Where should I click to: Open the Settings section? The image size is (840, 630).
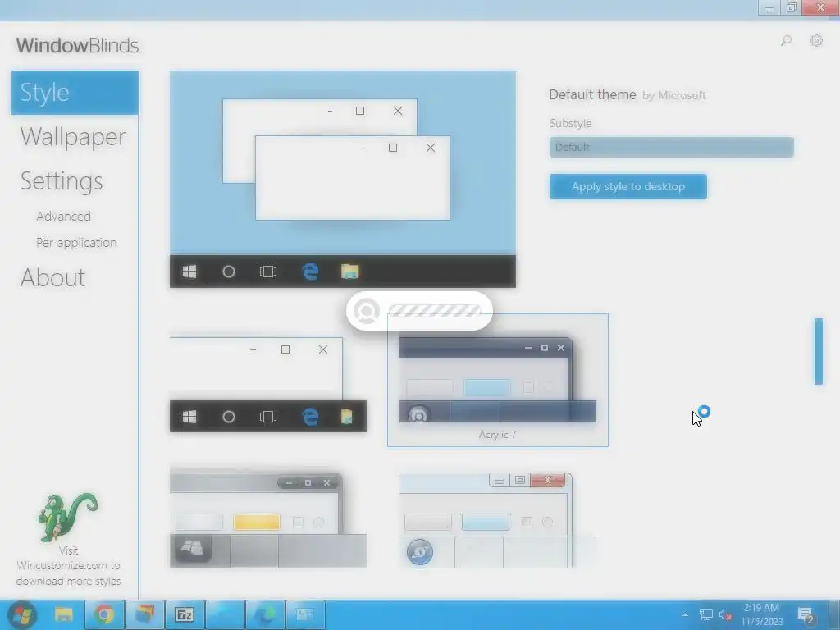point(62,181)
